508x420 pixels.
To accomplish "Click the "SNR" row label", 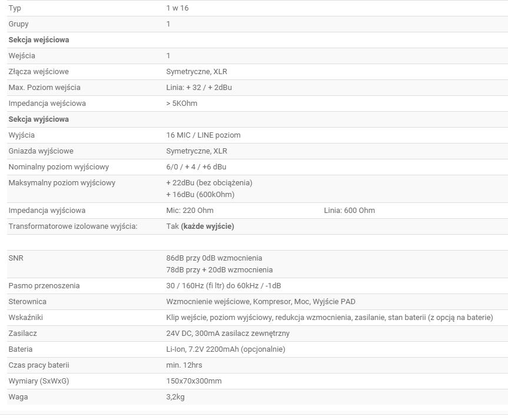I will coord(16,258).
